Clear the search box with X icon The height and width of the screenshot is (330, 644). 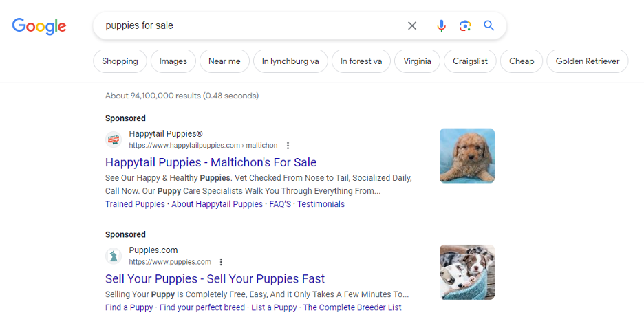412,25
